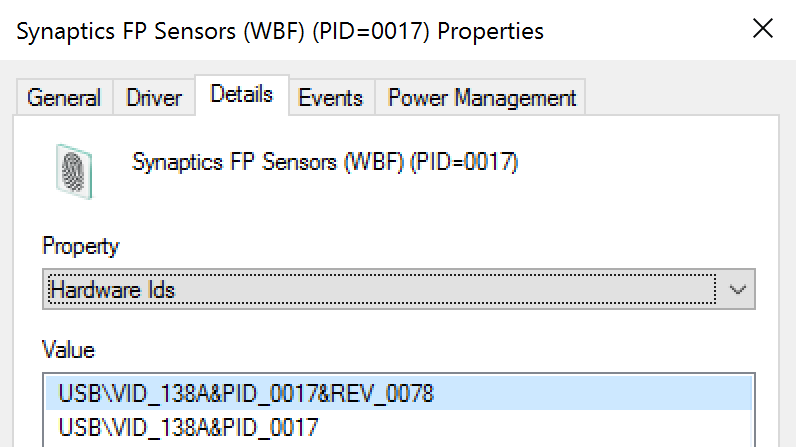Click the Value label above the list
The width and height of the screenshot is (796, 447).
click(68, 350)
